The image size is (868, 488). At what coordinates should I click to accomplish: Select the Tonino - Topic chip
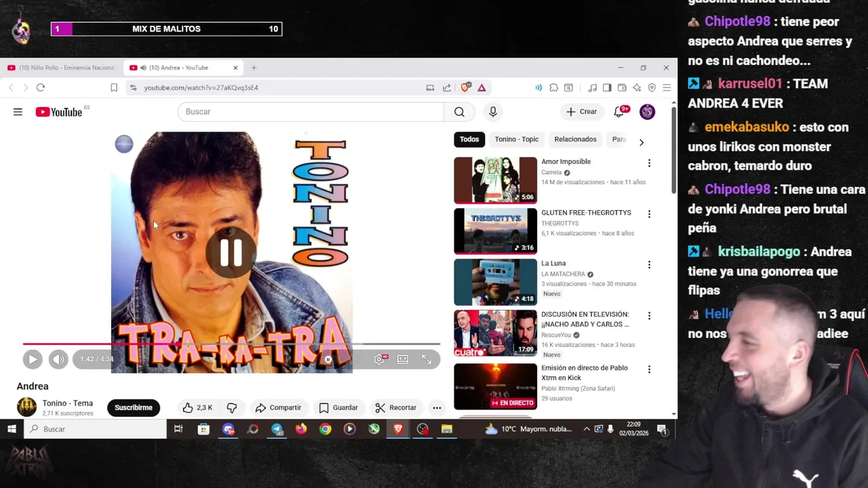pos(517,139)
